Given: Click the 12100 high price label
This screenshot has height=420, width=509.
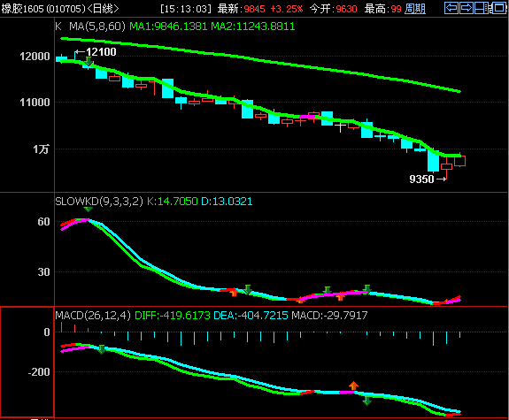Looking at the screenshot, I should (96, 52).
